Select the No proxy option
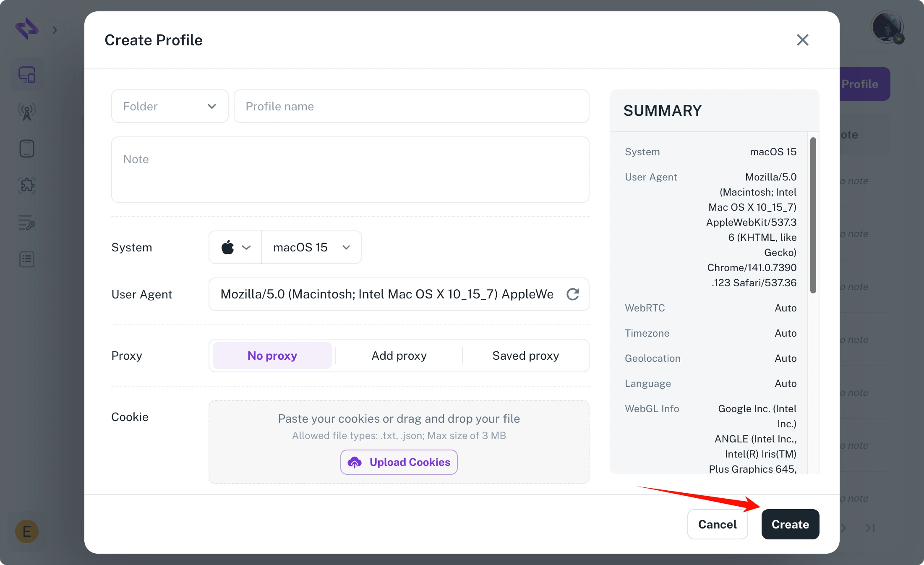Screen dimensions: 924x565 tap(272, 356)
